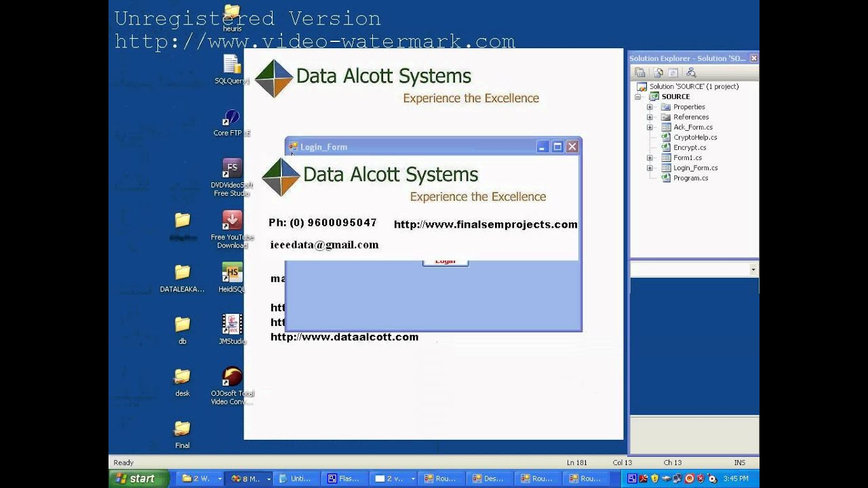The height and width of the screenshot is (488, 868).
Task: Click the Show All Files toolbar icon
Action: [x=658, y=73]
